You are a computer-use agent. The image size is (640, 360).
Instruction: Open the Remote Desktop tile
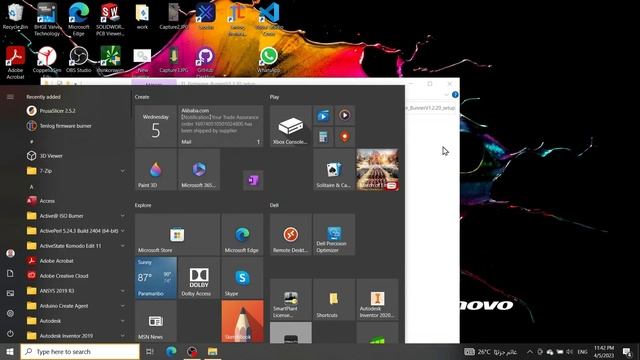point(290,234)
